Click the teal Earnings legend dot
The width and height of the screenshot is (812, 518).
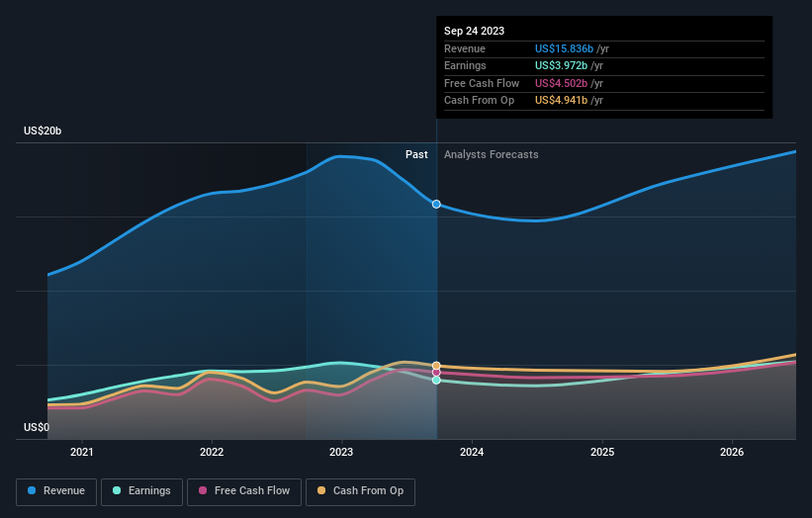pos(117,490)
